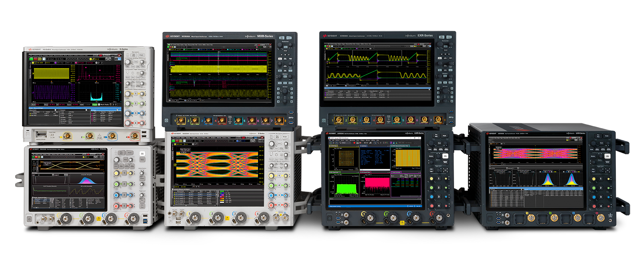This screenshot has width=644, height=262.
Task: Open the eye diagram display on Z-Series
Action: [x=218, y=165]
